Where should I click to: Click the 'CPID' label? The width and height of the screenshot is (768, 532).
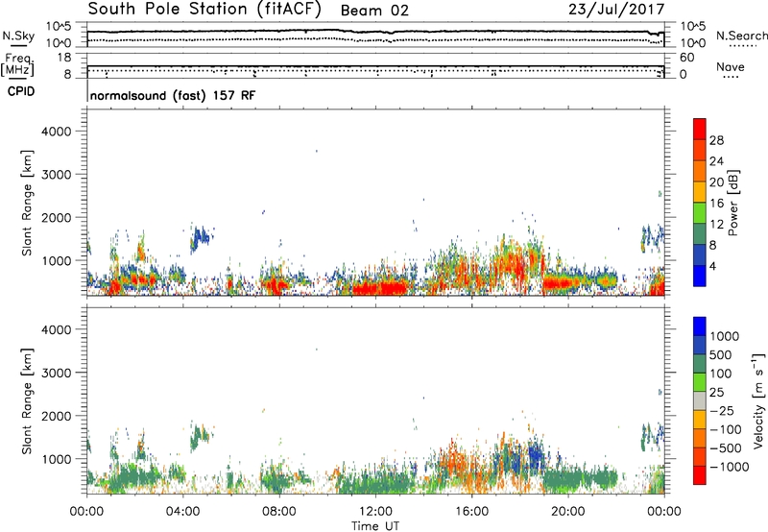coord(21,91)
